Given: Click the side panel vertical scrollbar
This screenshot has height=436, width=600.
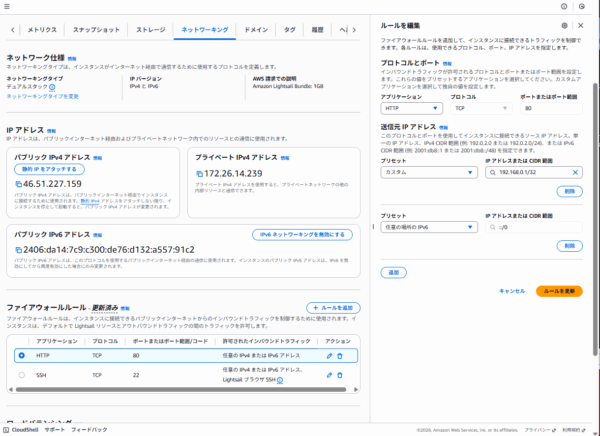Looking at the screenshot, I should [595, 219].
